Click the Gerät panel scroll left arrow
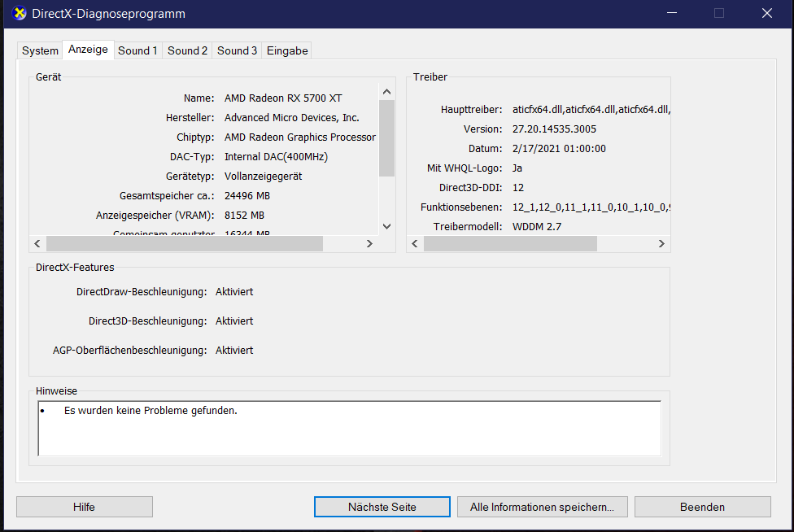Screen dimensions: 794x532 pyautogui.click(x=37, y=243)
